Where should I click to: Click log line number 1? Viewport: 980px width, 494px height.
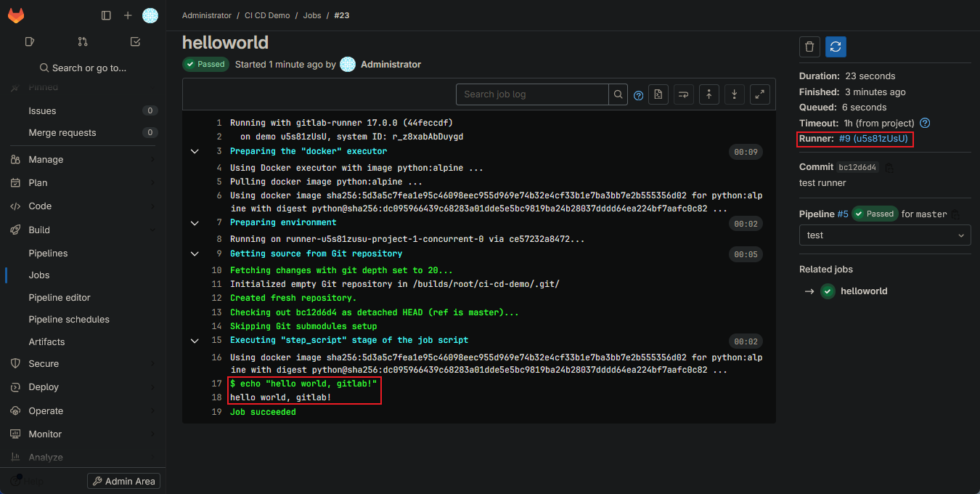click(x=219, y=123)
